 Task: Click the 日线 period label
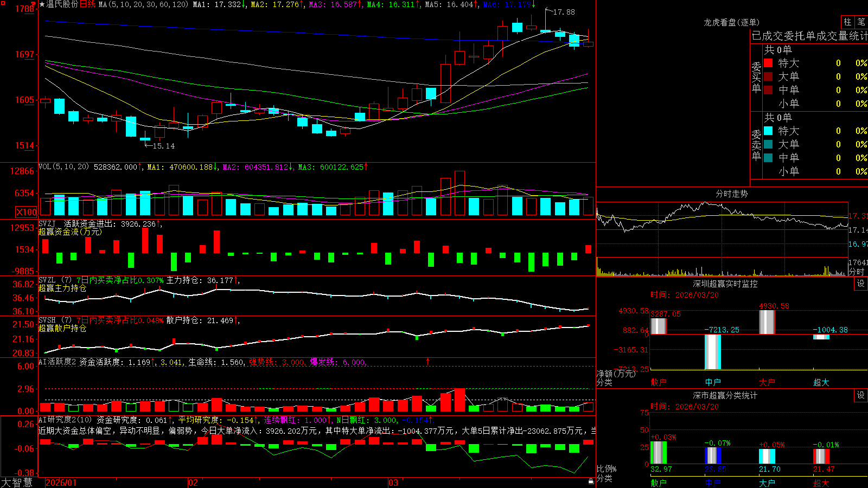(87, 4)
